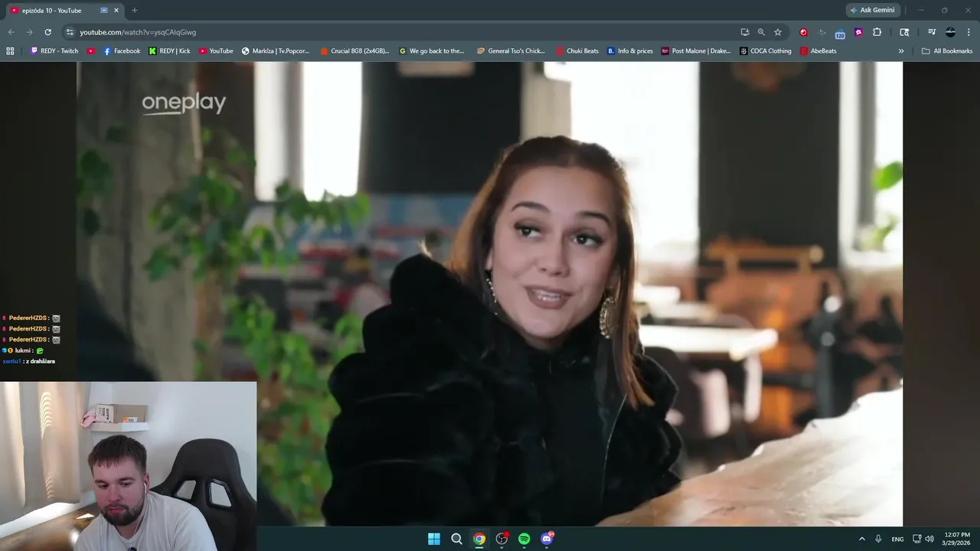The height and width of the screenshot is (551, 980).
Task: Open the unlabeled YouTube icon bookmark
Action: click(x=91, y=51)
